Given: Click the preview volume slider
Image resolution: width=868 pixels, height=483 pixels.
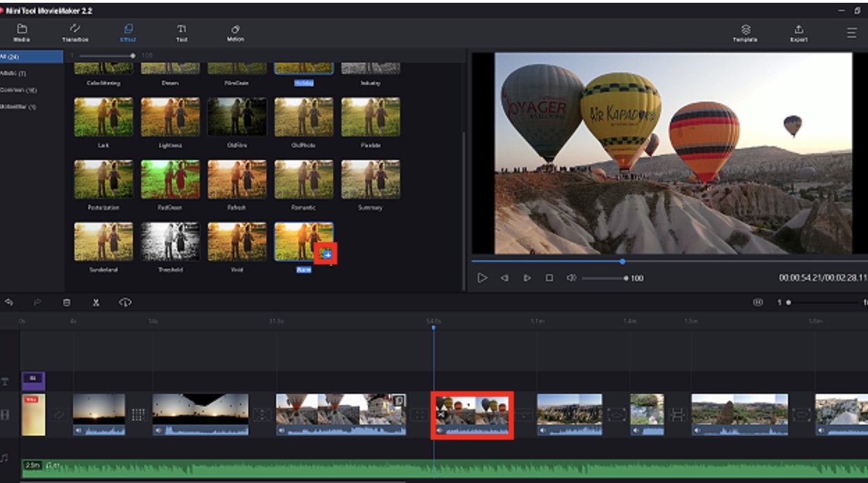Looking at the screenshot, I should click(x=605, y=278).
